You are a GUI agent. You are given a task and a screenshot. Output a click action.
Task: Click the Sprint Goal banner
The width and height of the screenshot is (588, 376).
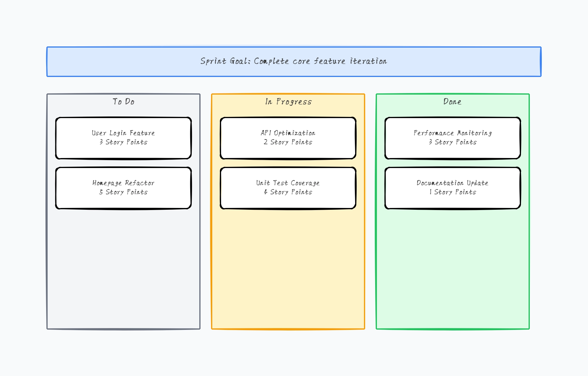pos(294,61)
